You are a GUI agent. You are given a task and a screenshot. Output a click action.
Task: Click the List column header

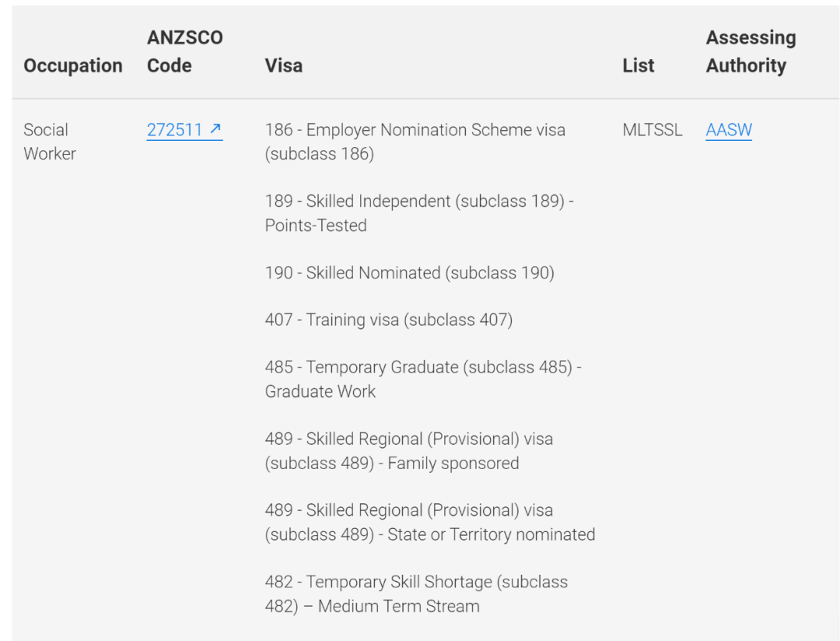tap(638, 65)
